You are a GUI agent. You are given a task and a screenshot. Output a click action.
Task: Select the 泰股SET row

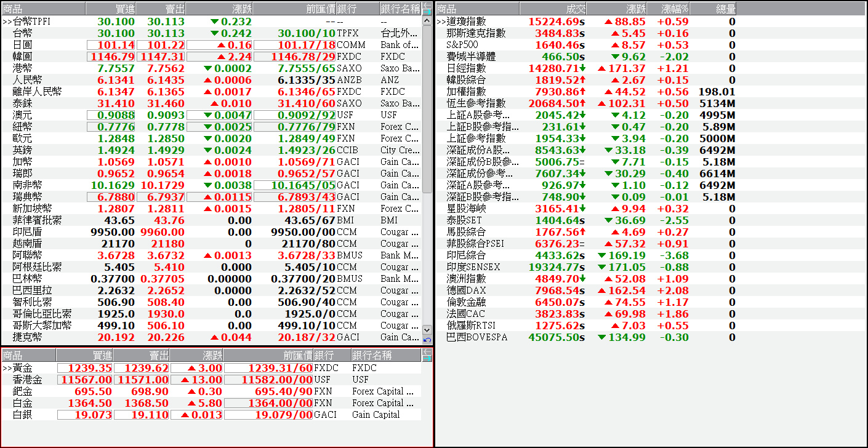pyautogui.click(x=586, y=220)
